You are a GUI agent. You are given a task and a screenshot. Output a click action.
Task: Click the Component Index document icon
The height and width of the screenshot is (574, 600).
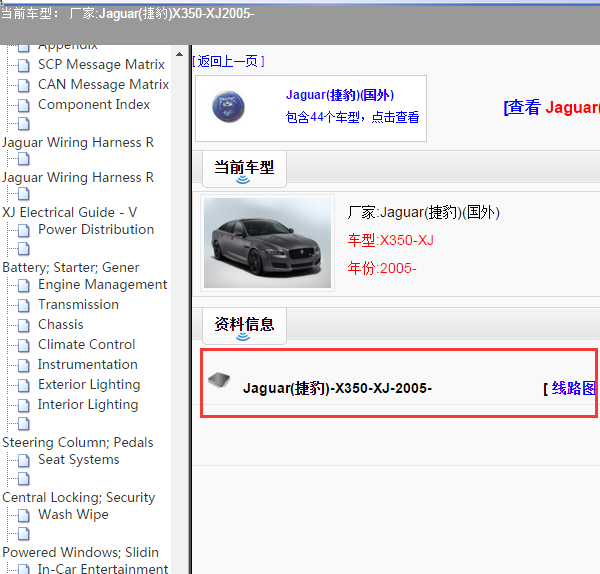pyautogui.click(x=24, y=105)
